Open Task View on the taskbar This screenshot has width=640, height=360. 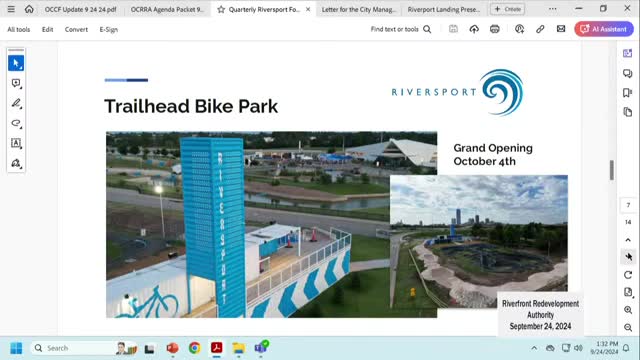point(149,349)
